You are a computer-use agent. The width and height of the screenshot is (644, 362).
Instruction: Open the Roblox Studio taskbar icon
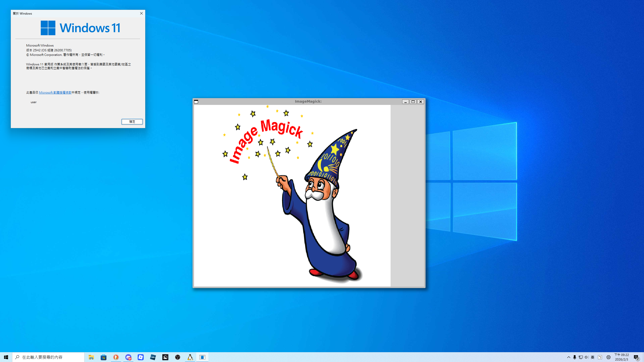click(153, 357)
